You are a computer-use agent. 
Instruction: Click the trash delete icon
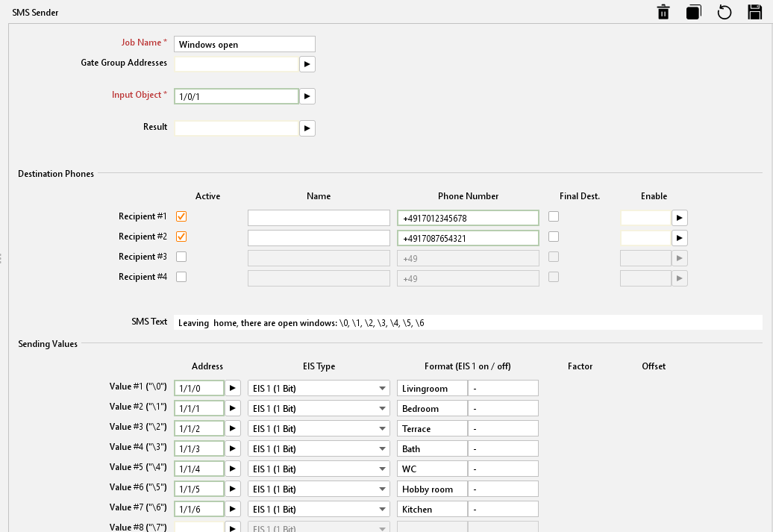tap(663, 12)
